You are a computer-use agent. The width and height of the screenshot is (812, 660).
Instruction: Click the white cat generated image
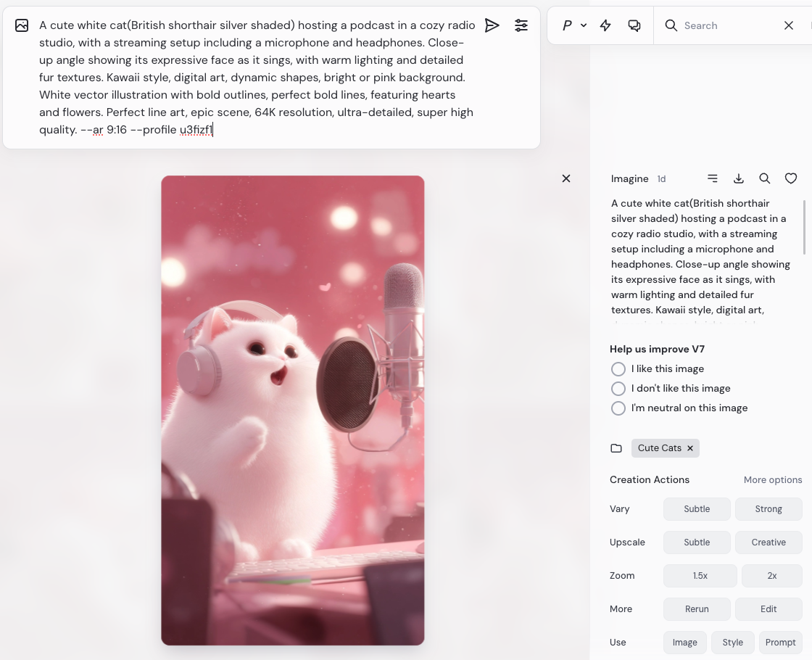[x=292, y=410]
